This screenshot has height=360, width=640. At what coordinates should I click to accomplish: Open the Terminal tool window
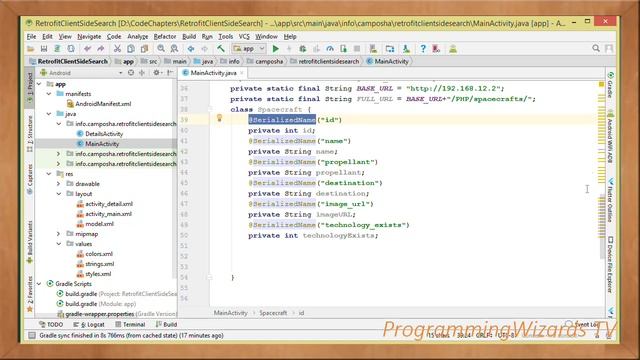click(130, 324)
